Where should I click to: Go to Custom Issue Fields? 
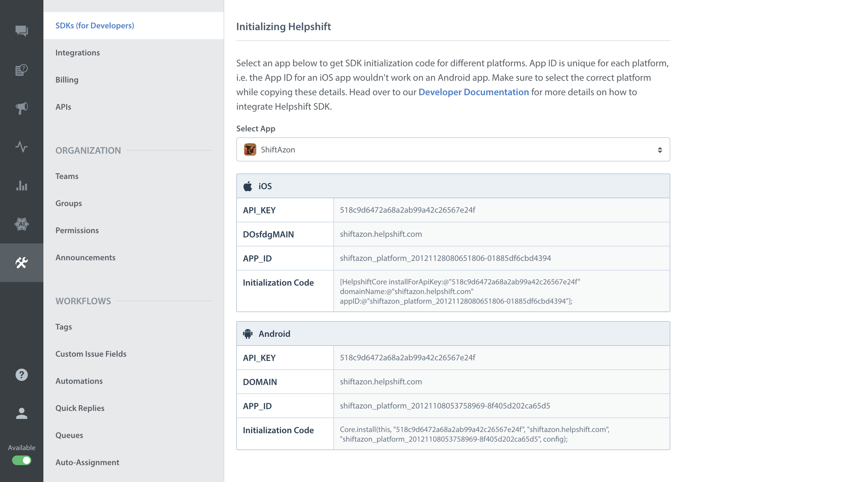coord(91,354)
